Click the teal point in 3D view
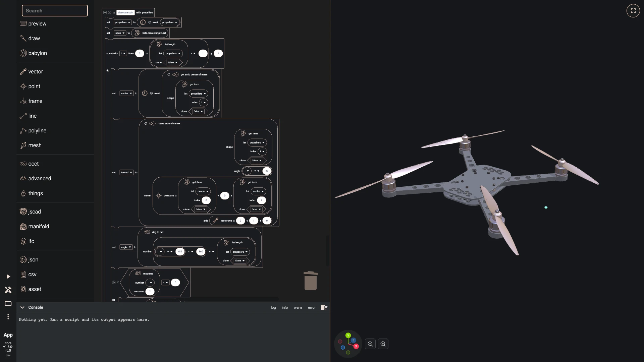The height and width of the screenshot is (362, 644). coord(546,207)
